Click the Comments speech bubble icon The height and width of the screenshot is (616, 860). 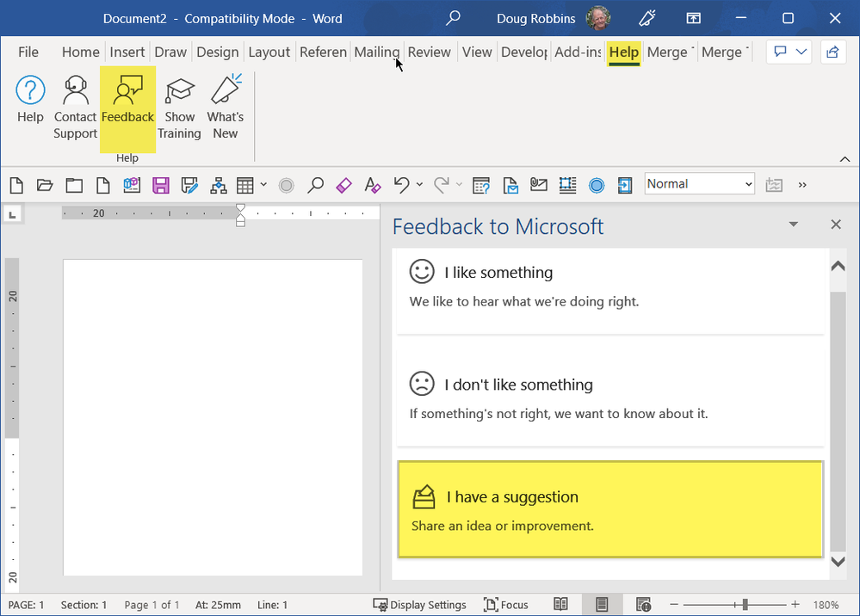(x=779, y=52)
